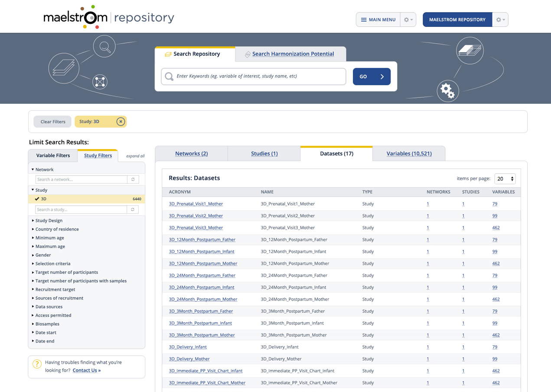Open the gear dropdown next to Main Menu

[408, 20]
